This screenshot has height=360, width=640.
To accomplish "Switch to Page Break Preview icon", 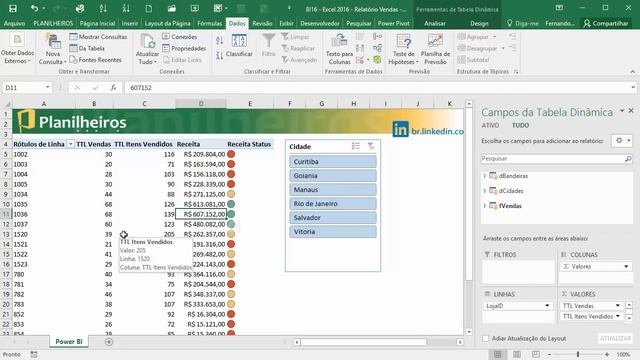I will coord(536,354).
